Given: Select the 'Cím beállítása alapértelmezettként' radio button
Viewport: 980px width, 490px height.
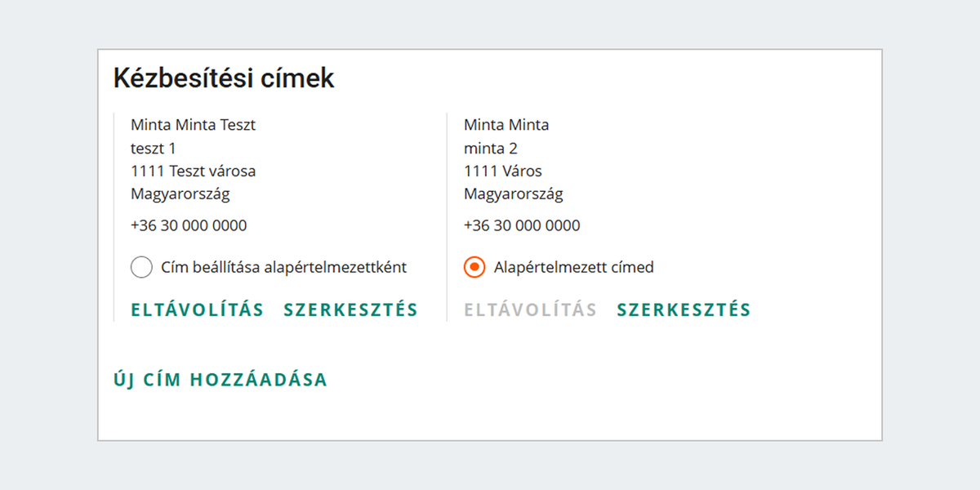Looking at the screenshot, I should click(141, 266).
